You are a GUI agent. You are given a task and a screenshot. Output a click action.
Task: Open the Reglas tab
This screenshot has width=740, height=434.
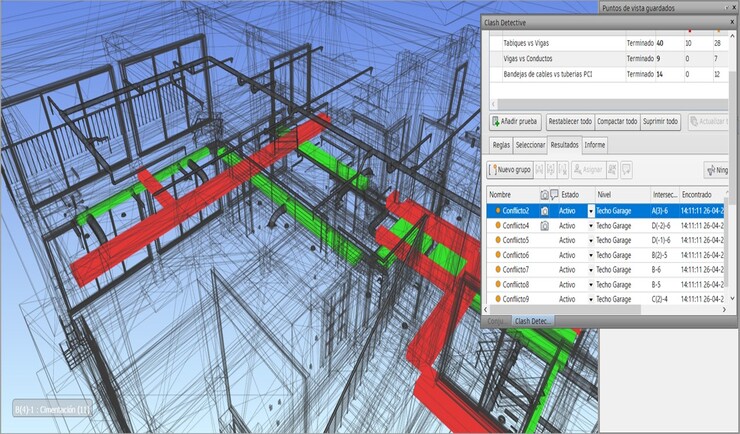pyautogui.click(x=501, y=145)
